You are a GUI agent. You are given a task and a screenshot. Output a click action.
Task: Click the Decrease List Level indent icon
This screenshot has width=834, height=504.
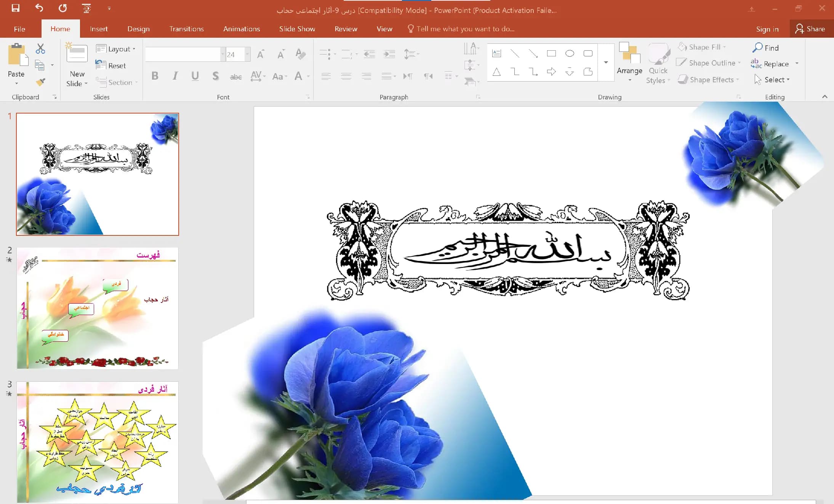click(369, 54)
